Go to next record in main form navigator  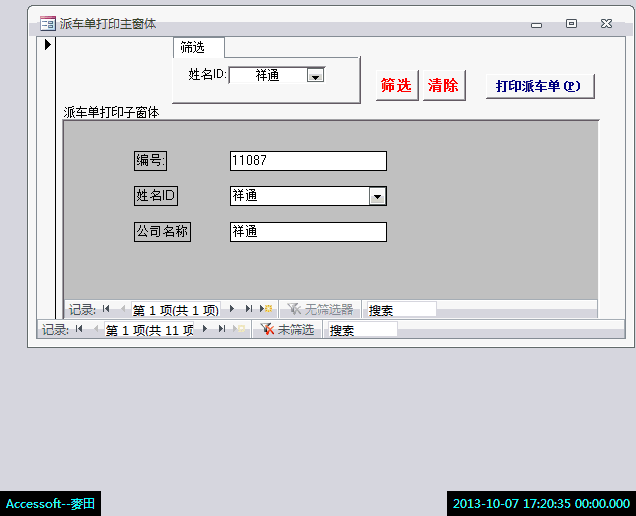[x=205, y=329]
